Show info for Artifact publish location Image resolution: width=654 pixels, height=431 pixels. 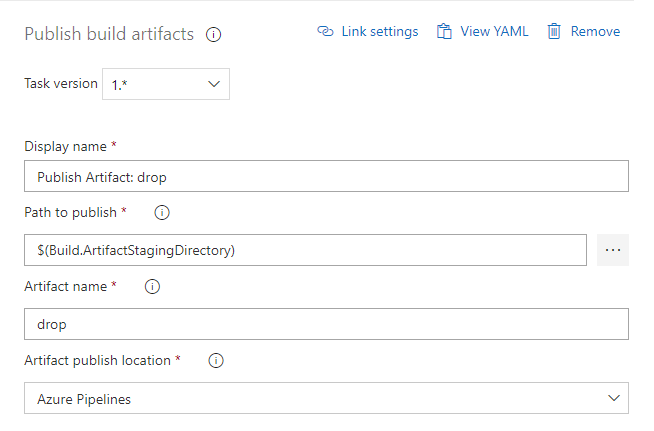[215, 361]
